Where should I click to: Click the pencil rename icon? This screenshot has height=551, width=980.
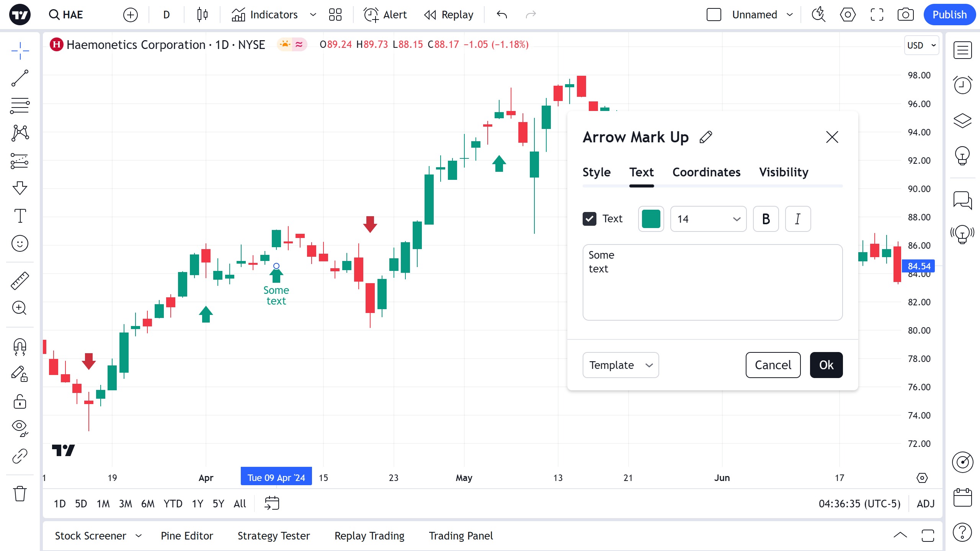[706, 137]
